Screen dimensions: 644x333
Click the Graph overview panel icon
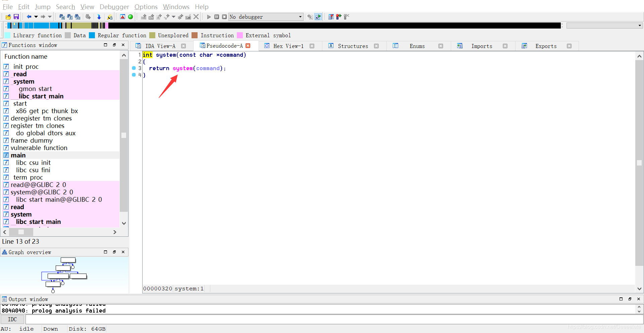(x=4, y=252)
